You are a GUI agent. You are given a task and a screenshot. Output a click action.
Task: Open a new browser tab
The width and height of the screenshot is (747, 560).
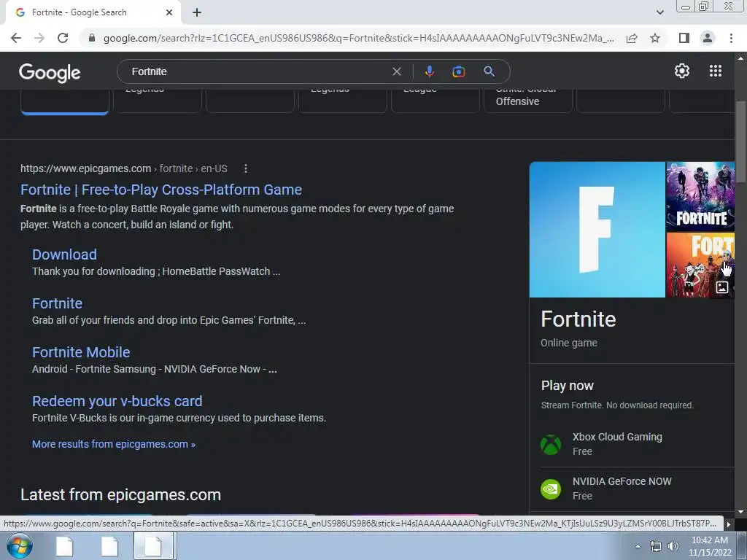point(197,13)
